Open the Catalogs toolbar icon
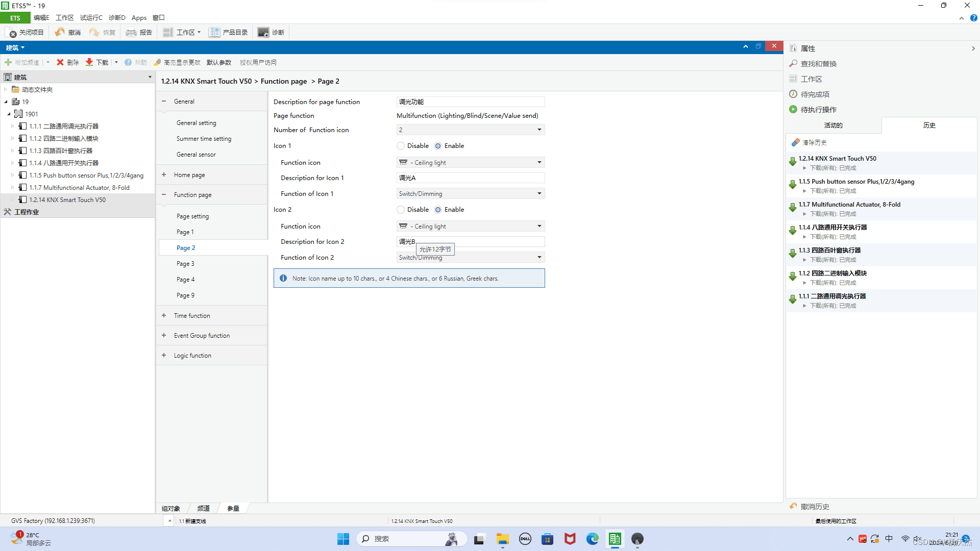The height and width of the screenshot is (551, 980). click(214, 33)
